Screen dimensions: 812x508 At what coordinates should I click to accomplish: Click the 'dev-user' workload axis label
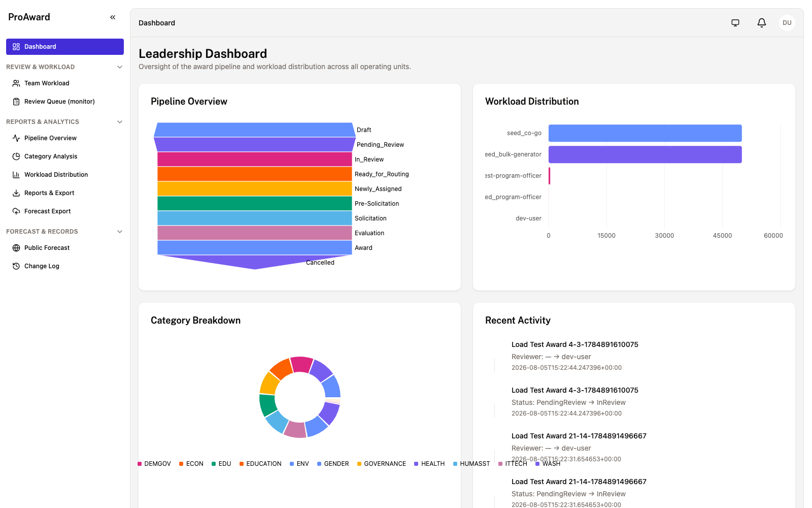tap(528, 218)
